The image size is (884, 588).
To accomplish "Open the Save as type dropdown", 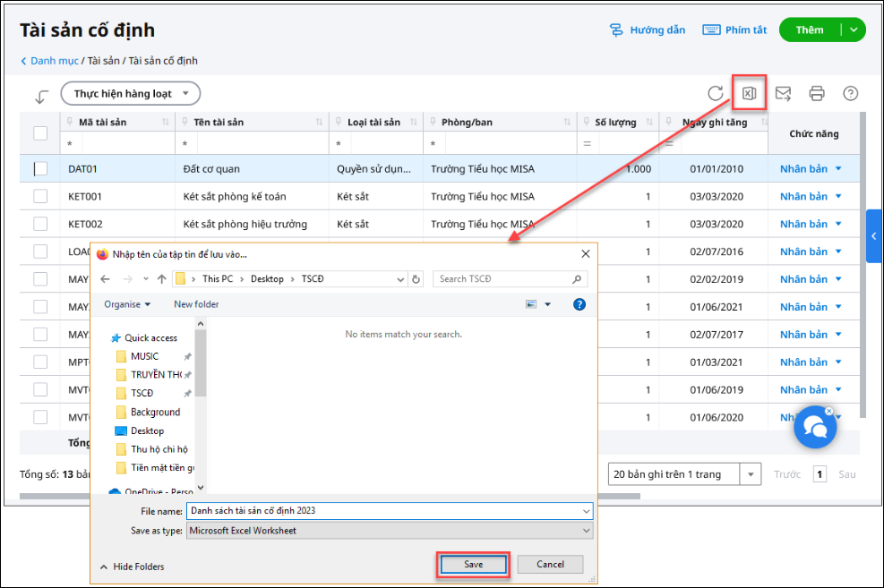I will click(390, 531).
